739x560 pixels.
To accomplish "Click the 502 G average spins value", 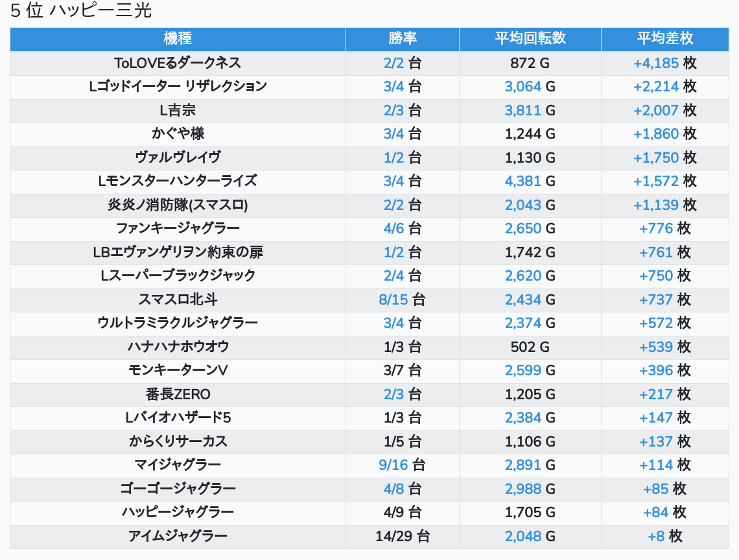I will (530, 347).
